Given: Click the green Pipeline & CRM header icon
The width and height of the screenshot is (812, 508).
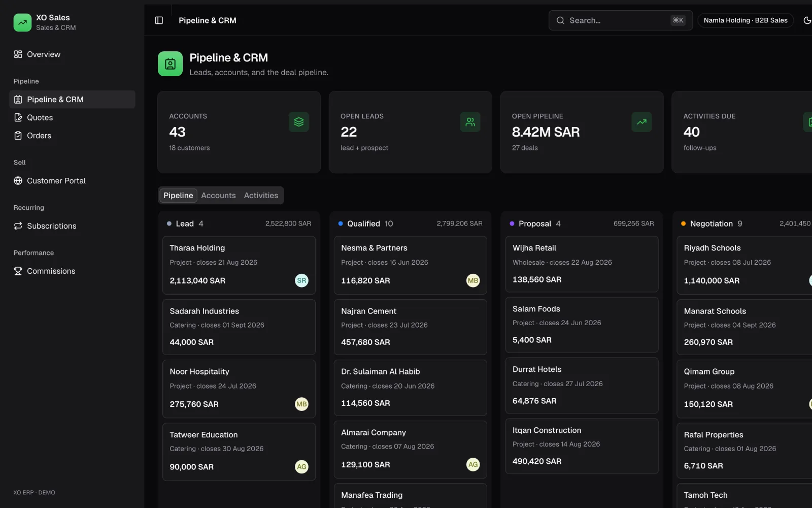Looking at the screenshot, I should (x=170, y=63).
